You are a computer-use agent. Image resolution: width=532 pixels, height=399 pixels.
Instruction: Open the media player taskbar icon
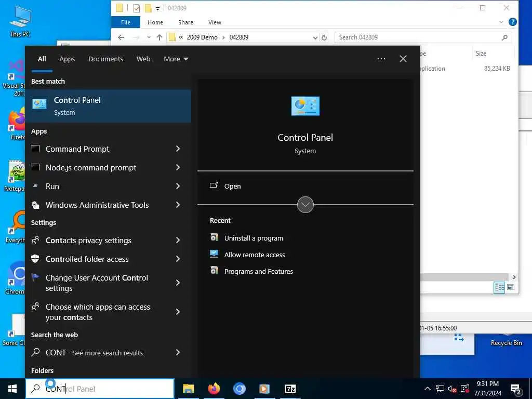coord(264,389)
